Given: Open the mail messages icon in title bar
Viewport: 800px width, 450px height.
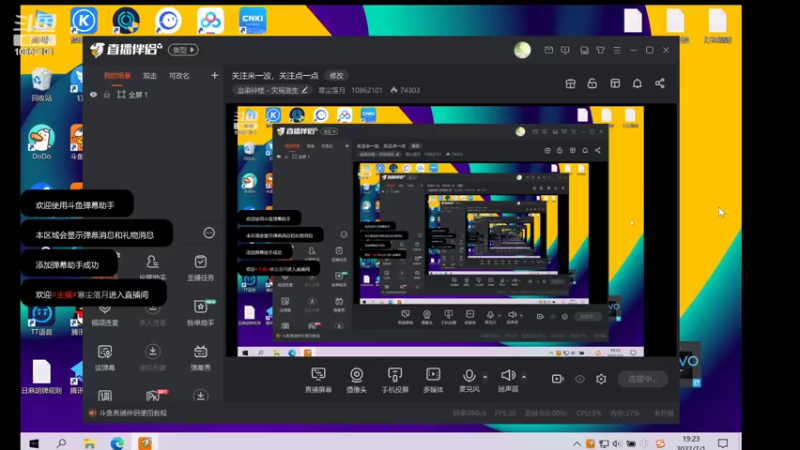Looking at the screenshot, I should pyautogui.click(x=548, y=50).
